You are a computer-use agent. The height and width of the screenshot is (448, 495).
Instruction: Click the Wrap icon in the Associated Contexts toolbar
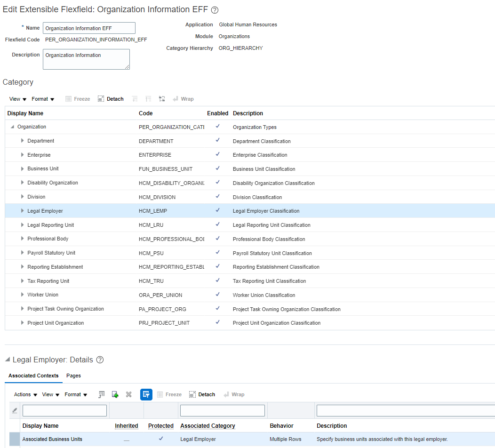coord(234,394)
